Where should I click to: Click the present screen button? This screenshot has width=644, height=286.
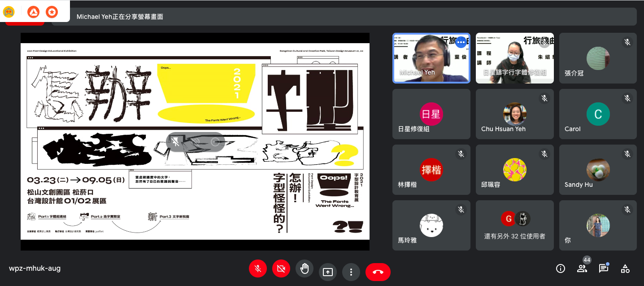[328, 272]
